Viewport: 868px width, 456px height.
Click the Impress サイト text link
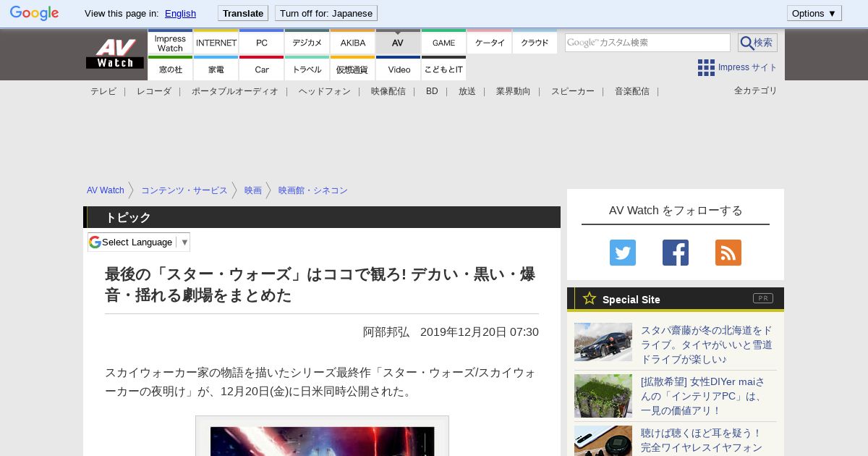(x=748, y=67)
